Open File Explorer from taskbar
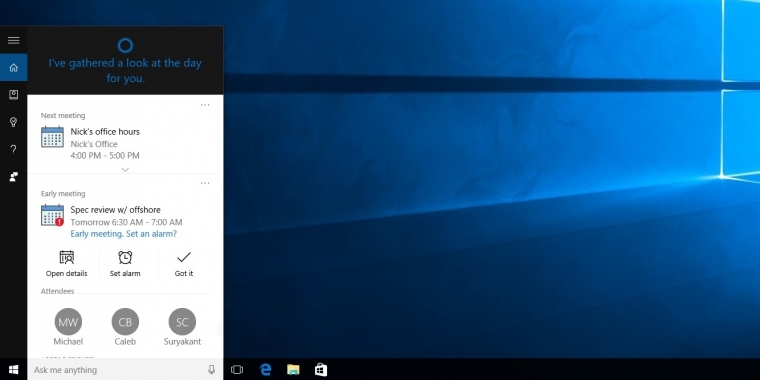 [293, 370]
